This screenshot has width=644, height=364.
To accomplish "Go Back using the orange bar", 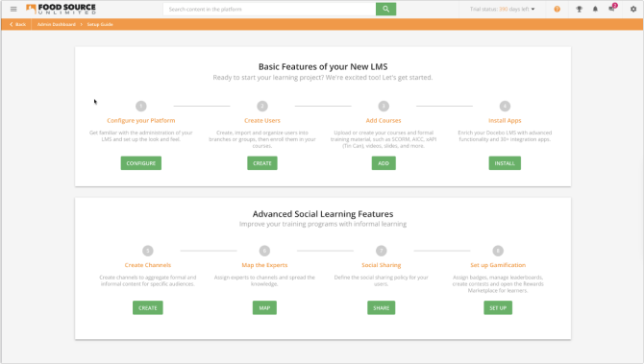I will pos(17,24).
